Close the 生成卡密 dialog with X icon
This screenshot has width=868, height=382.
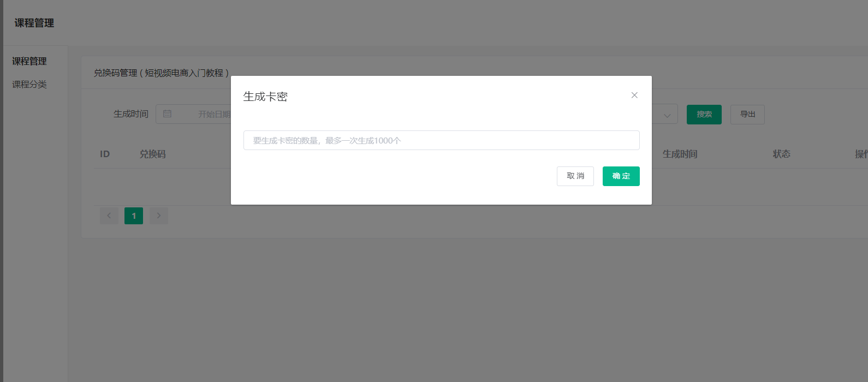[634, 95]
